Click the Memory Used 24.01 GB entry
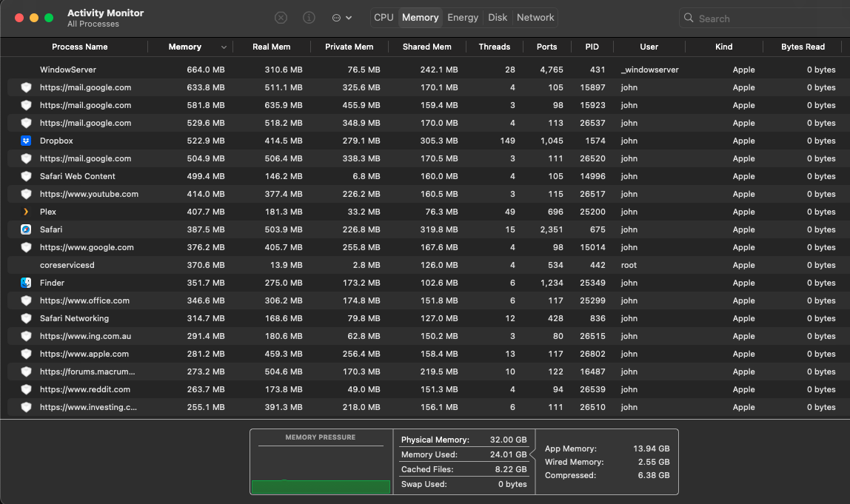This screenshot has width=850, height=504. (464, 454)
